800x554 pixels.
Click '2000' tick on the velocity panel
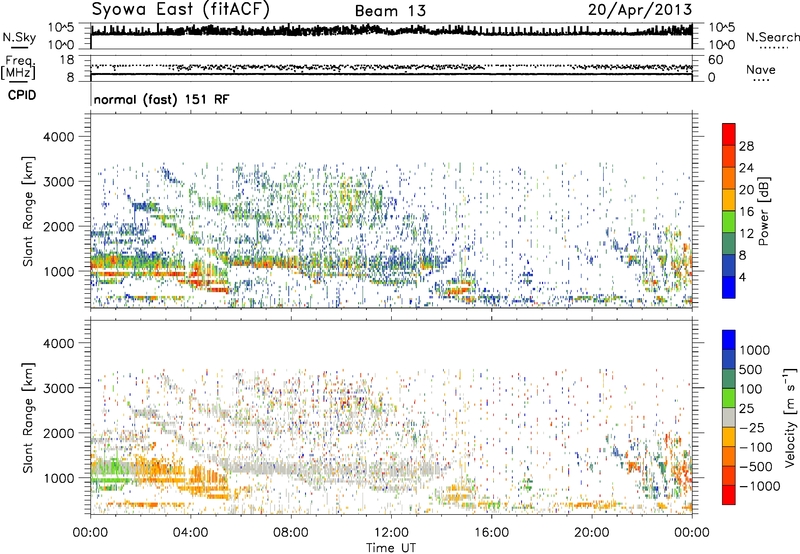click(x=59, y=433)
